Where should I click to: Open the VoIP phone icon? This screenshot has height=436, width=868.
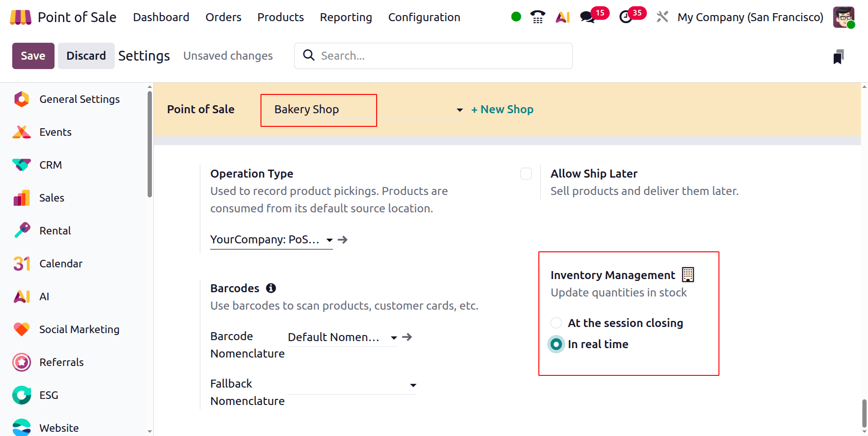click(537, 17)
